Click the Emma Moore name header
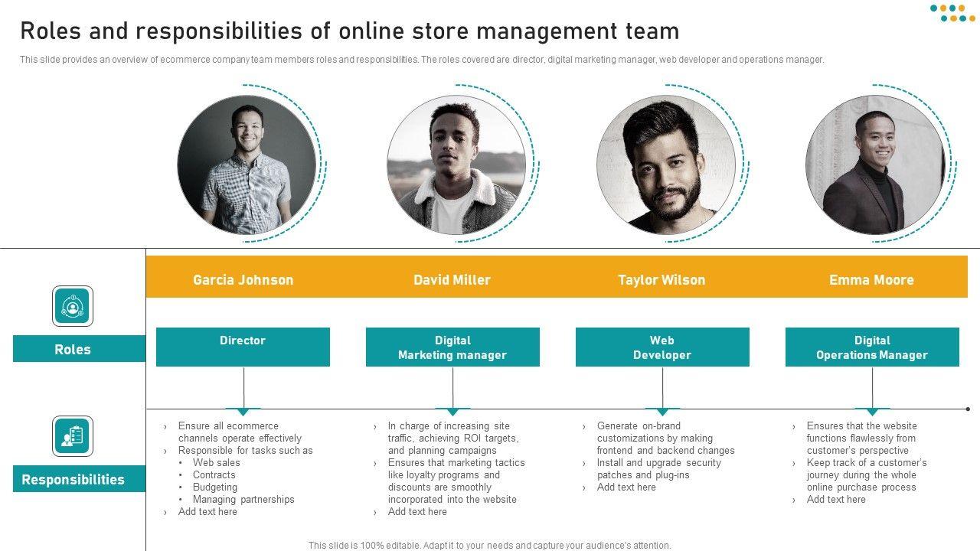The height and width of the screenshot is (551, 980). [x=871, y=279]
